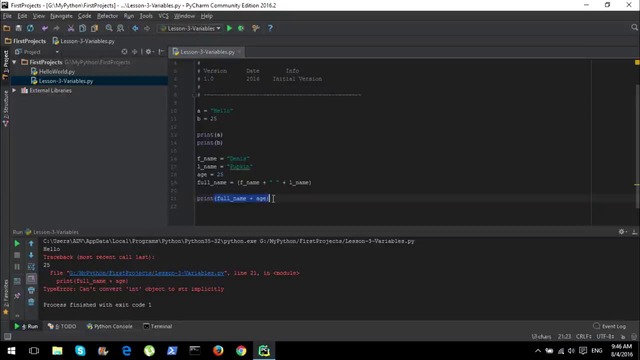Open Settings via the wrench toolbar icon
The height and width of the screenshot is (360, 640).
(256, 28)
